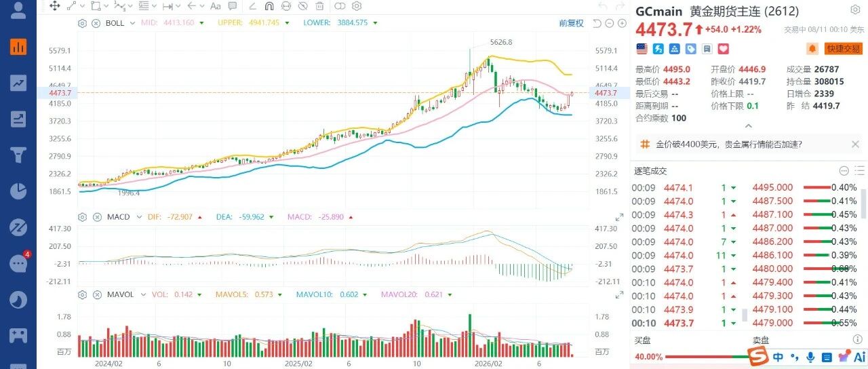Click the price alert bell icon
This screenshot has height=369, width=868.
click(x=812, y=49)
